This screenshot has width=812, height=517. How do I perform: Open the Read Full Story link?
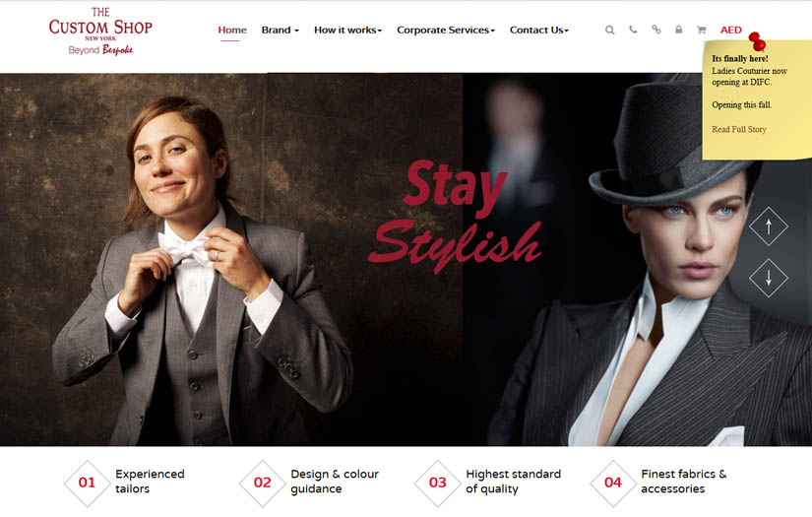(739, 130)
